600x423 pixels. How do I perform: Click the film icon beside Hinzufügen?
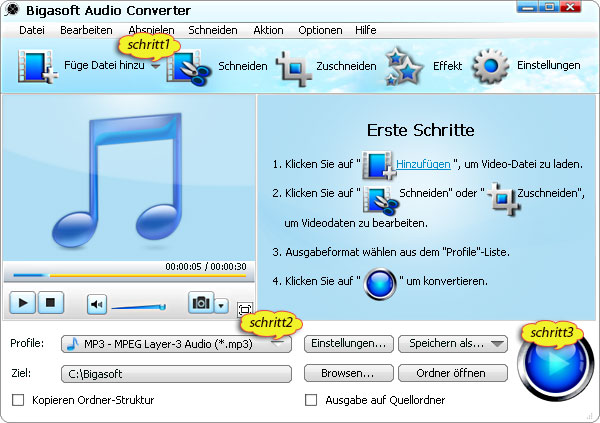(378, 165)
